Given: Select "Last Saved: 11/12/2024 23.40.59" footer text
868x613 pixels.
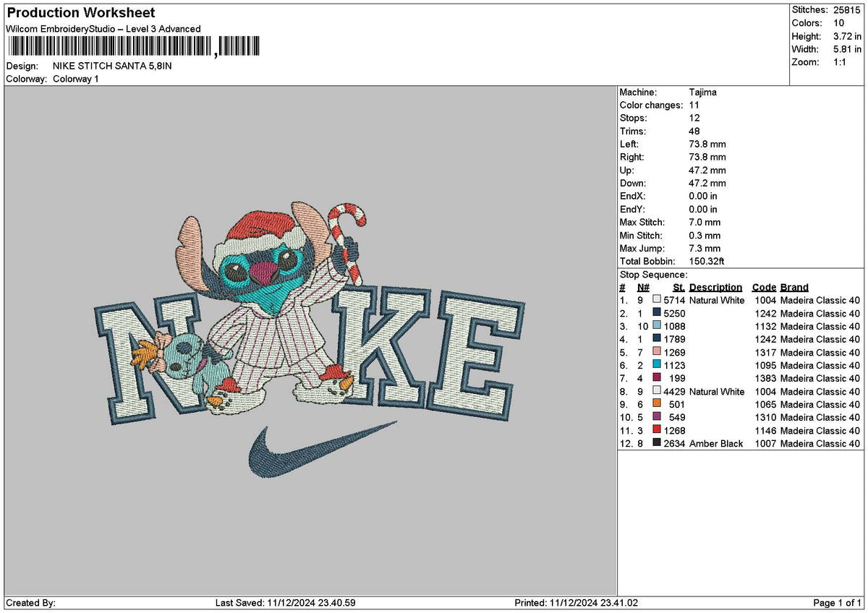Looking at the screenshot, I should pos(286,603).
